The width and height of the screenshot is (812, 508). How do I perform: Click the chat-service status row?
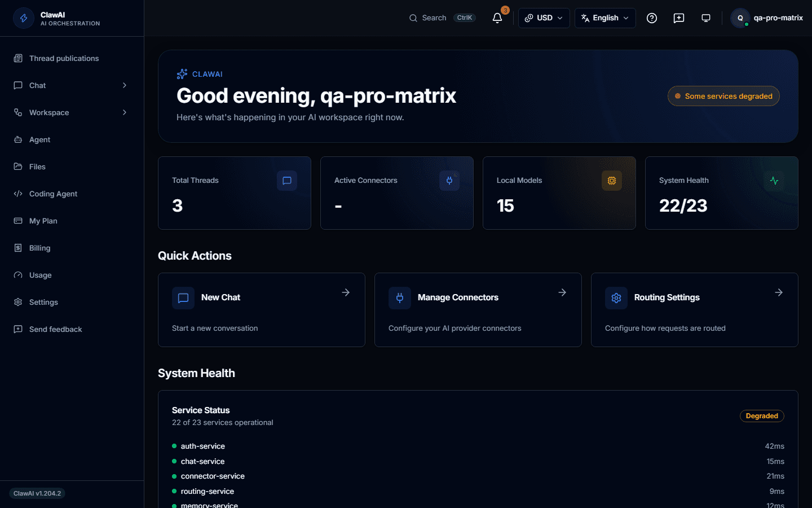(478, 461)
